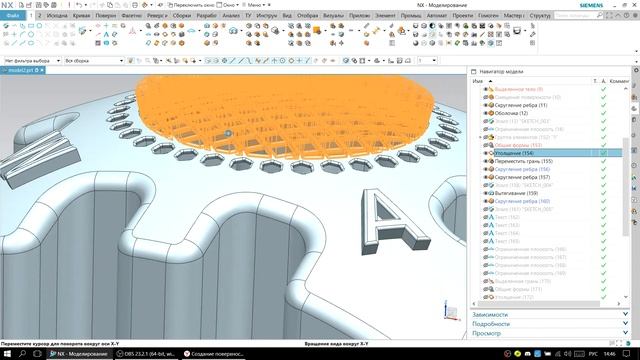The width and height of the screenshot is (640, 360).
Task: Switch to the 'Анализ' ribbon tab
Action: pyautogui.click(x=231, y=16)
